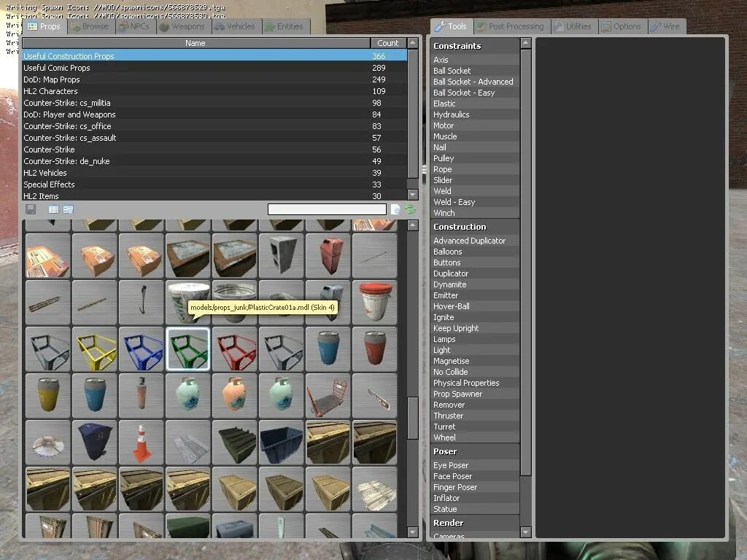The width and height of the screenshot is (747, 560).
Task: Open the Vehicles tab
Action: (236, 26)
